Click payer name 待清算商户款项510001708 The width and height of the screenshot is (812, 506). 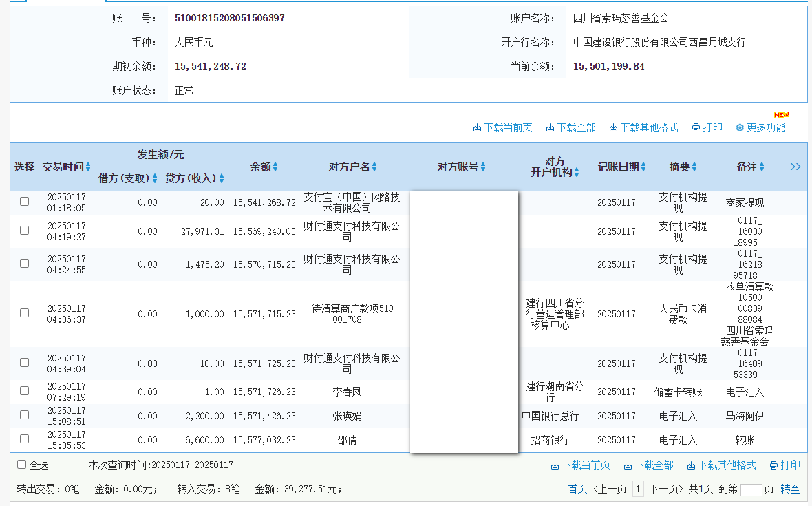(x=352, y=314)
